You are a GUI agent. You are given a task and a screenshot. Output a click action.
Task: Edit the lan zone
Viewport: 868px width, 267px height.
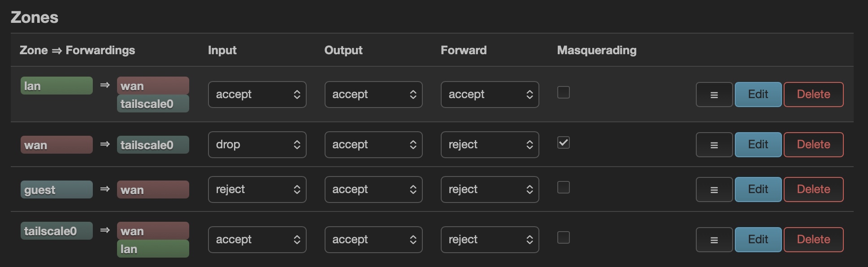pos(758,95)
